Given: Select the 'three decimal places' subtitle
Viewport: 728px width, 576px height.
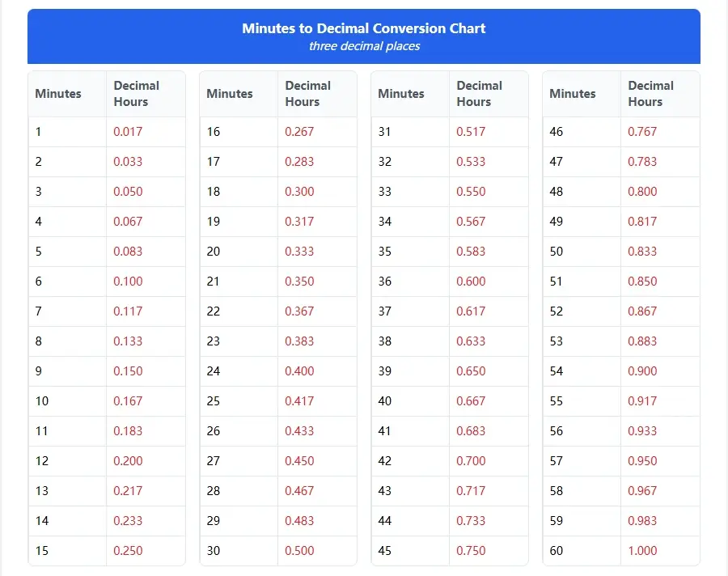Looking at the screenshot, I should (x=364, y=46).
